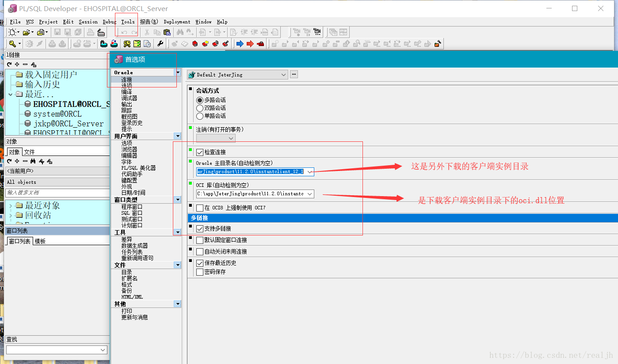Select the system@ORCL connection
Screen dimensions: 618x364
(57, 114)
